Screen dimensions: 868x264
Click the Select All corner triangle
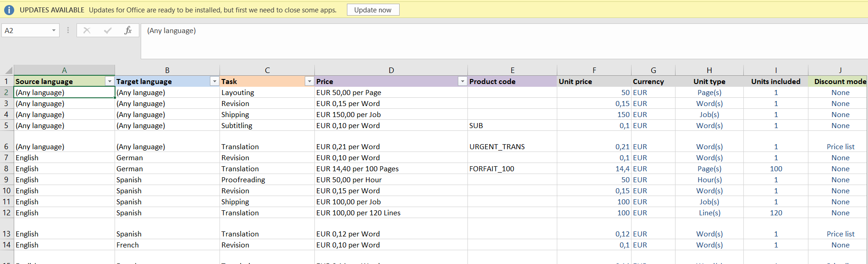(8, 70)
